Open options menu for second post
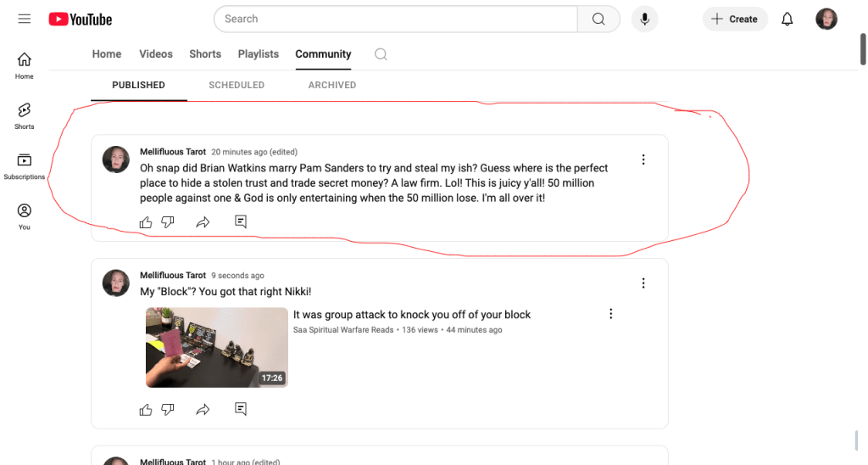 click(643, 283)
